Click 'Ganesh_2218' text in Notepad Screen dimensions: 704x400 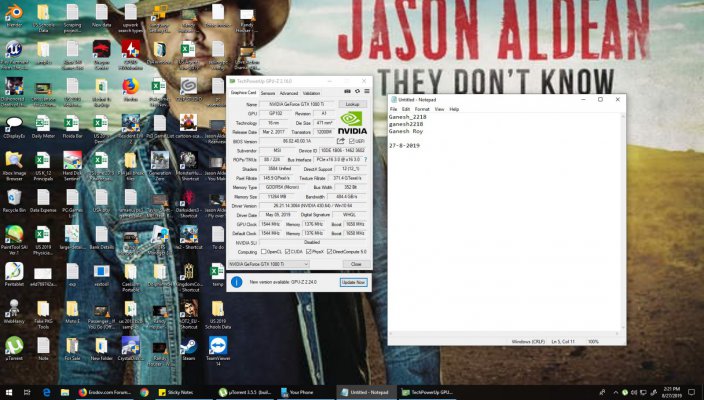[x=407, y=117]
